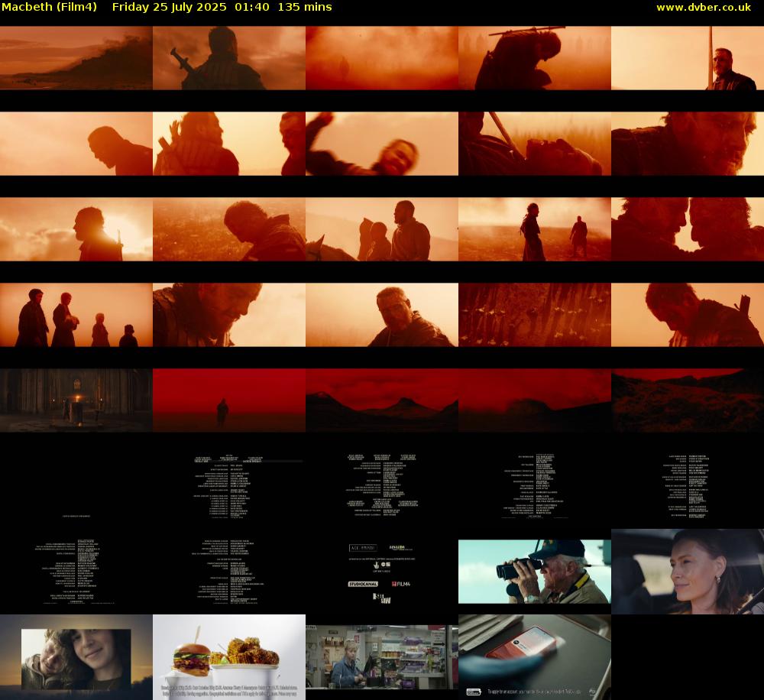Select thumbnail of two figures walking across field
Viewport: 764px width, 700px height.
pos(535,229)
